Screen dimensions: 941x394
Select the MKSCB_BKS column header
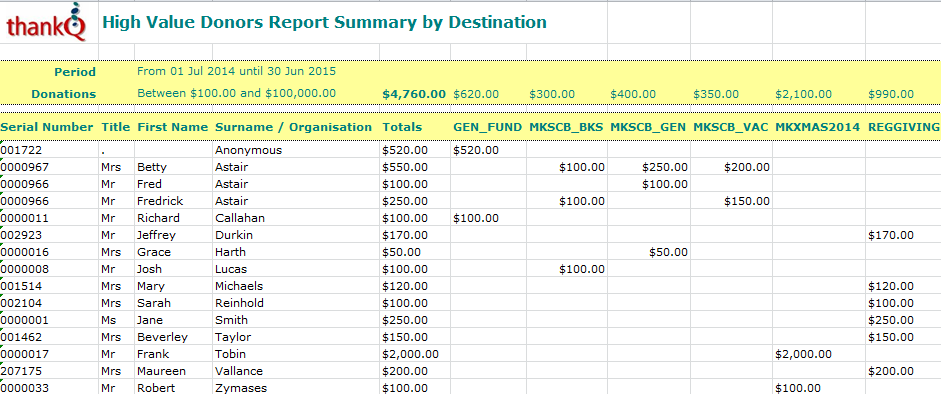tap(567, 127)
